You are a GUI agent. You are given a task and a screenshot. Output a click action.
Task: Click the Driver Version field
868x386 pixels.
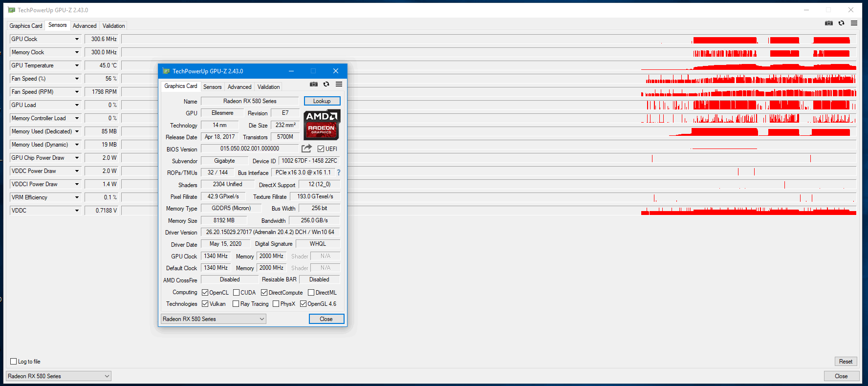coord(270,232)
